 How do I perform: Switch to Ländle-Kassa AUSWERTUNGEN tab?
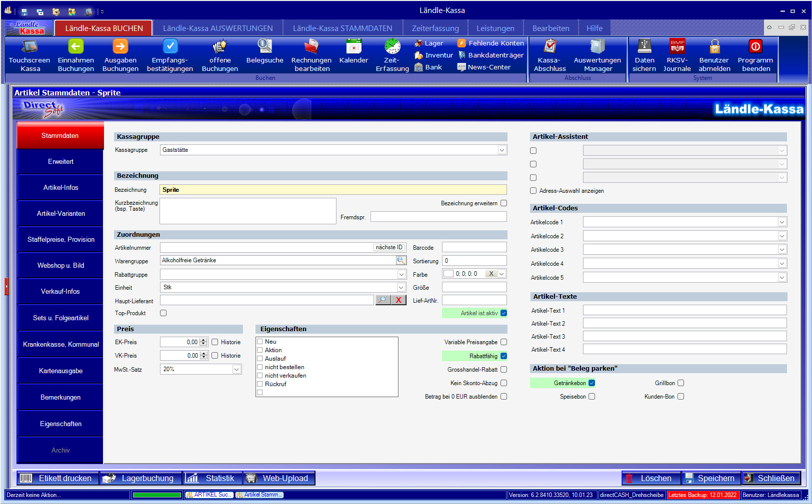(218, 28)
